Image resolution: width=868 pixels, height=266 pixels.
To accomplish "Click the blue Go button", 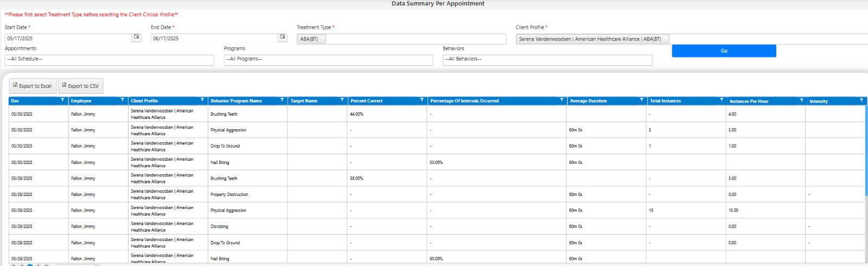I will click(724, 50).
